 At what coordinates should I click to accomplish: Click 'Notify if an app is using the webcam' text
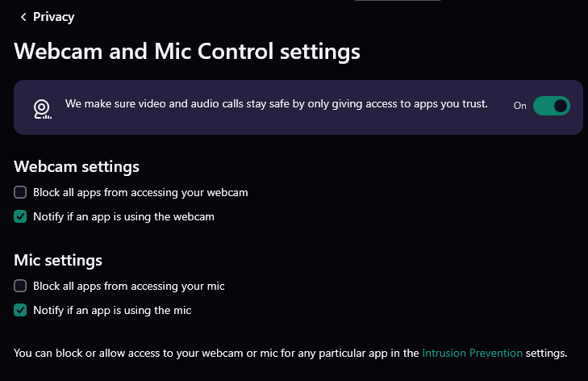tap(123, 216)
